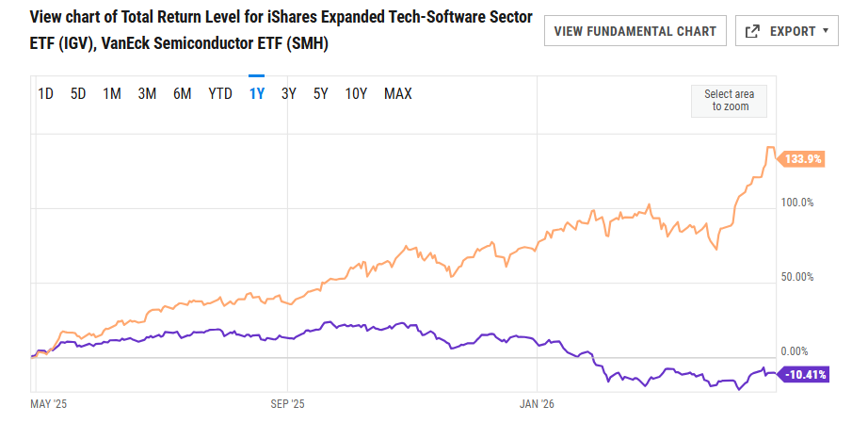Switch to the 5Y range
The height and width of the screenshot is (423, 868).
click(x=321, y=93)
